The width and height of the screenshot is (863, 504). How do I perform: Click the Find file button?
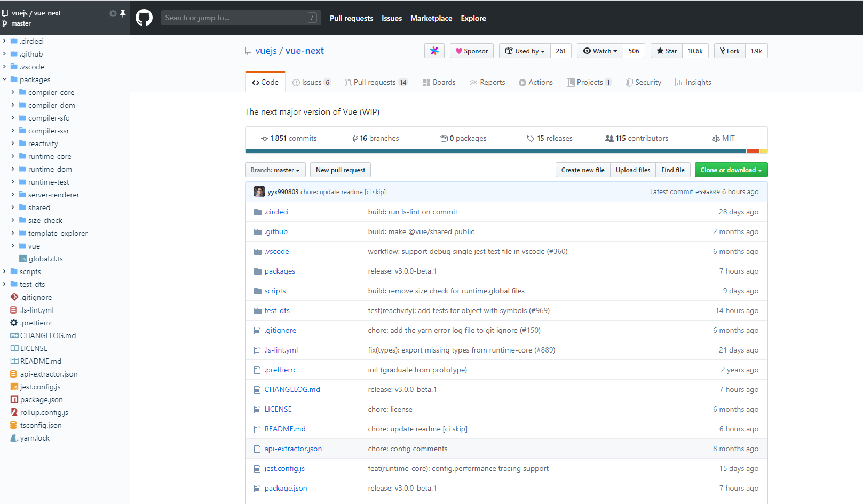point(673,170)
